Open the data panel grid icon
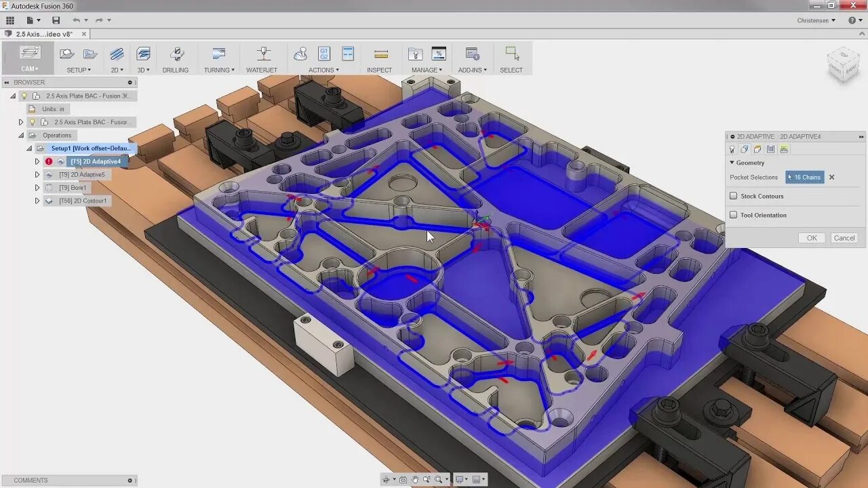The width and height of the screenshot is (868, 488). click(x=10, y=20)
